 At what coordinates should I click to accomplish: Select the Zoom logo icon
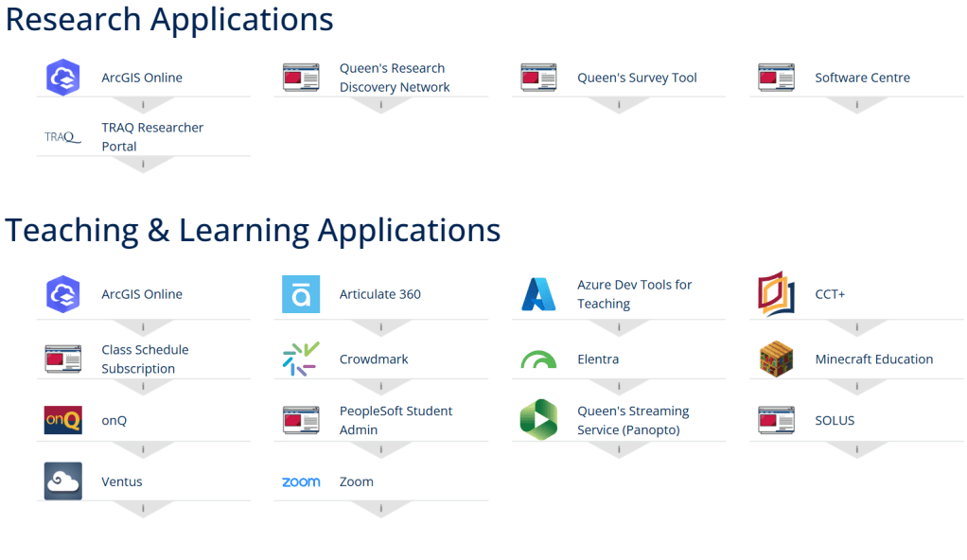[x=301, y=482]
